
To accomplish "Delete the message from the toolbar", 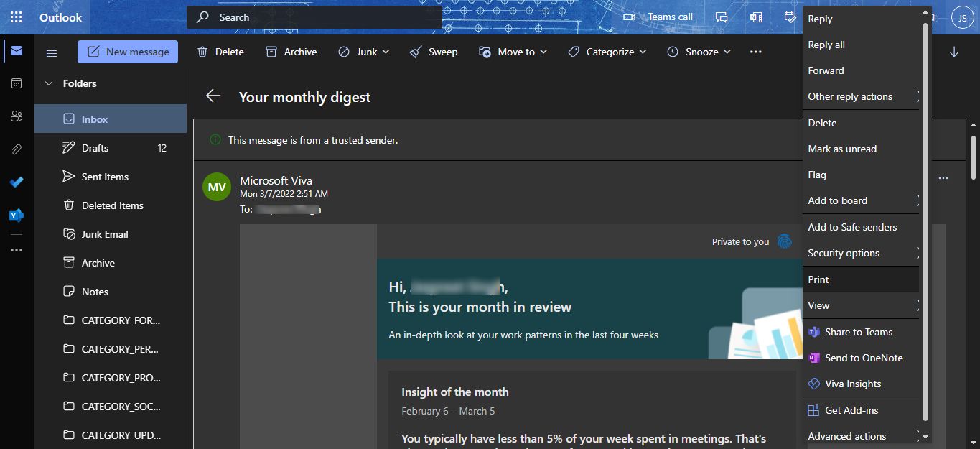I will click(220, 52).
